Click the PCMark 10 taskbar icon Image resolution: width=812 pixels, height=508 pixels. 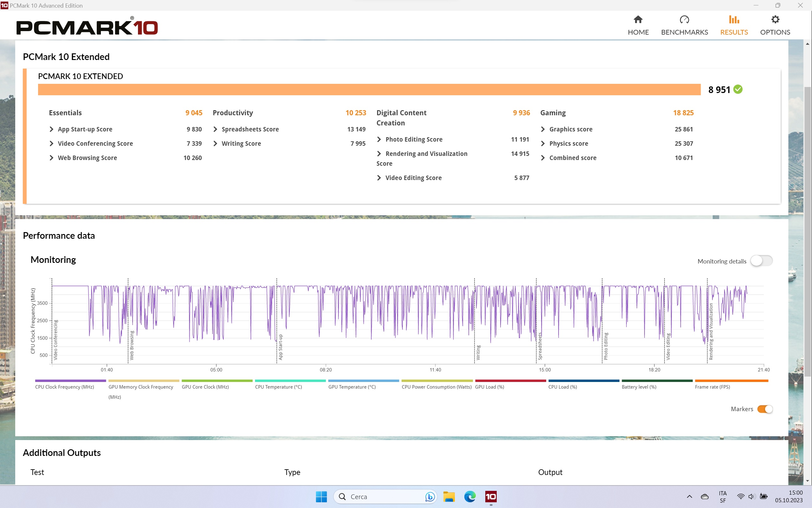pyautogui.click(x=491, y=497)
